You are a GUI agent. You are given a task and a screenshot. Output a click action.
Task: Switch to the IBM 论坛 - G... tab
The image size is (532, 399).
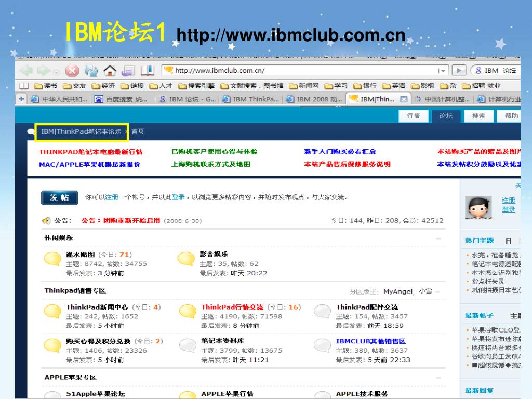click(188, 99)
